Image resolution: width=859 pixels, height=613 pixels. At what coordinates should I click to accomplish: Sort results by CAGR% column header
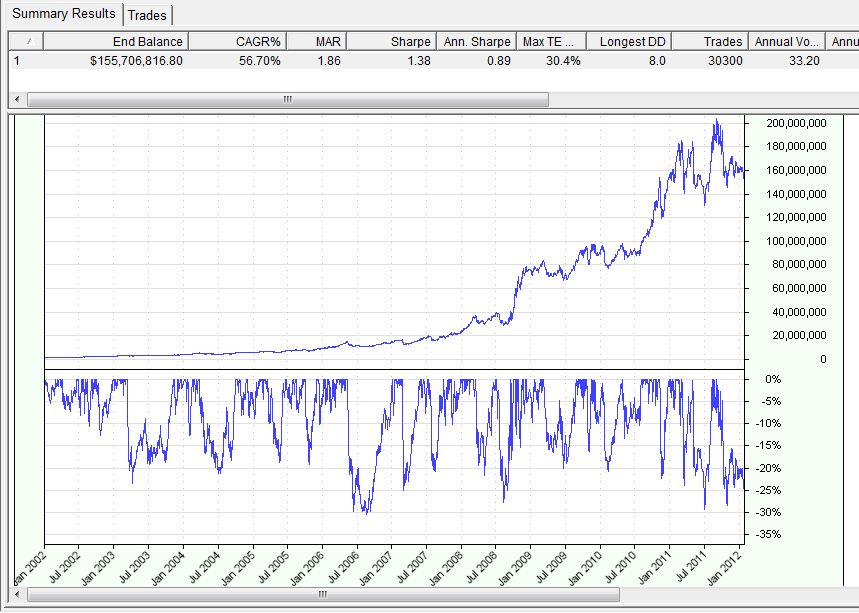238,41
